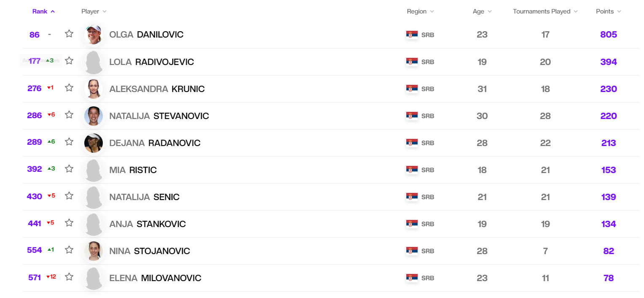
Task: Click the star icon beside Anja Stankovic
Action: click(69, 223)
